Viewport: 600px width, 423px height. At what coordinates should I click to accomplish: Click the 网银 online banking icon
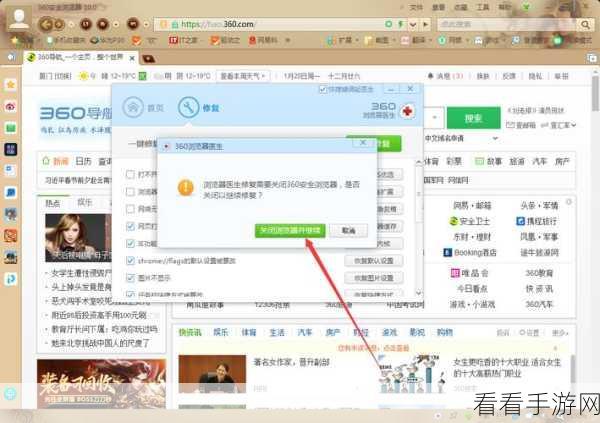tap(442, 40)
